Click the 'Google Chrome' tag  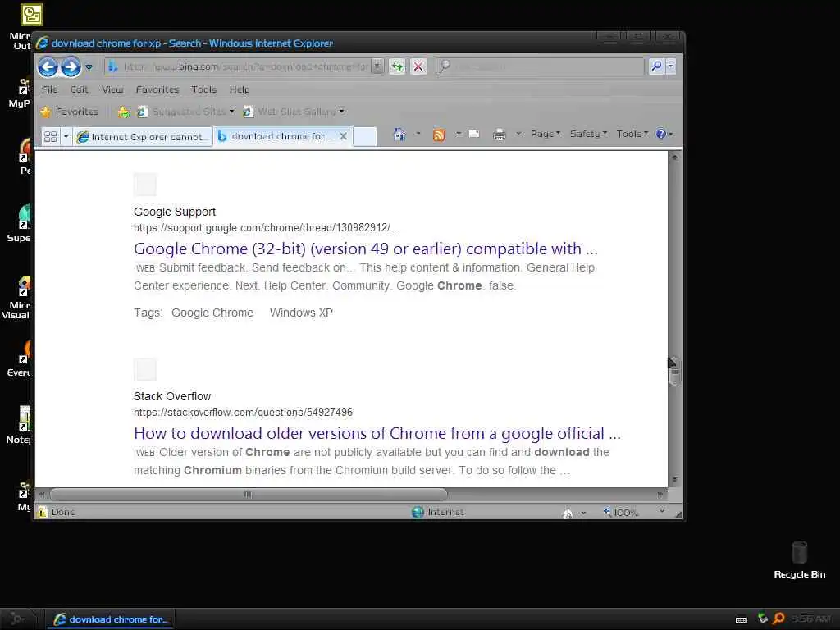(x=212, y=313)
